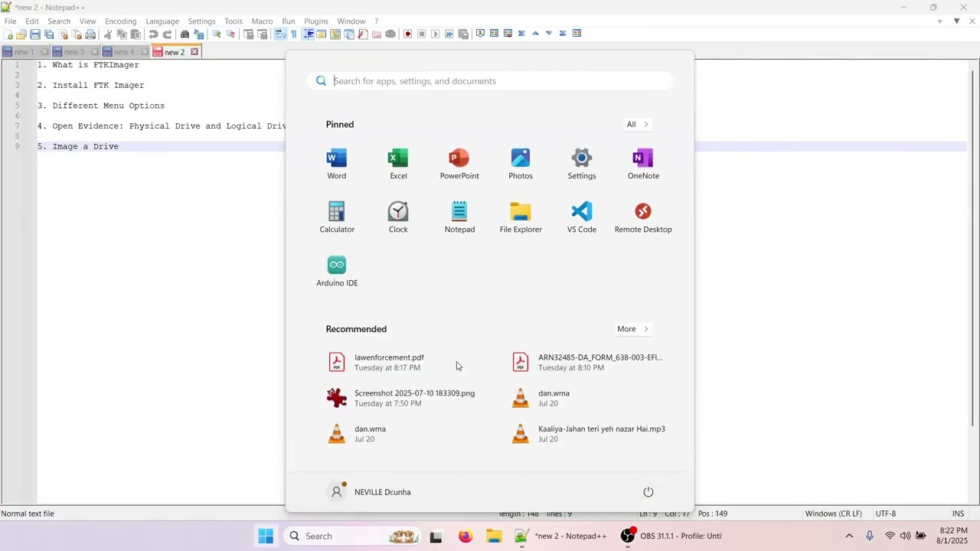The image size is (980, 551).
Task: Open PowerPoint from pinned apps
Action: point(459,165)
